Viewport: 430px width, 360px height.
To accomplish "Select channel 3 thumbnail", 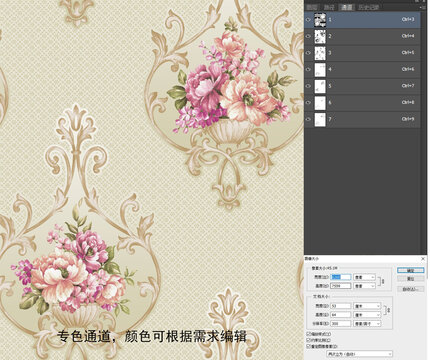I will [x=320, y=53].
